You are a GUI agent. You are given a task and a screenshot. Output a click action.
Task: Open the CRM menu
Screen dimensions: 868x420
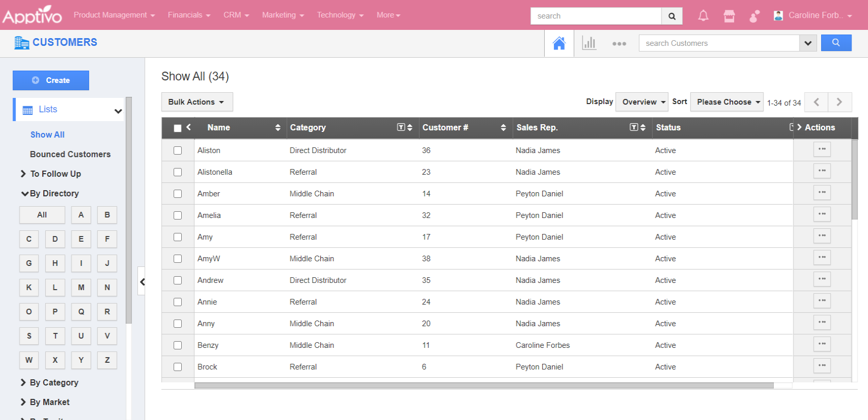(236, 15)
